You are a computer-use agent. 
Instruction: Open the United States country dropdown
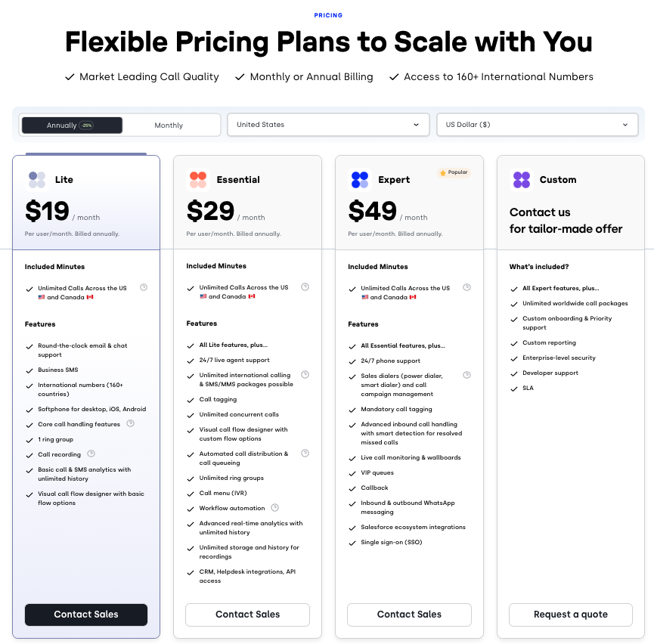click(328, 125)
